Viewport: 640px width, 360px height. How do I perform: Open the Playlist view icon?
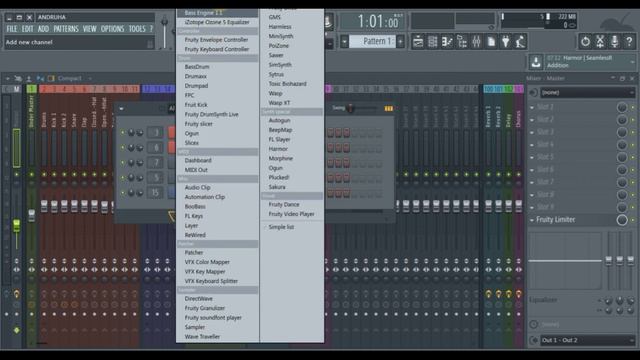click(x=418, y=42)
